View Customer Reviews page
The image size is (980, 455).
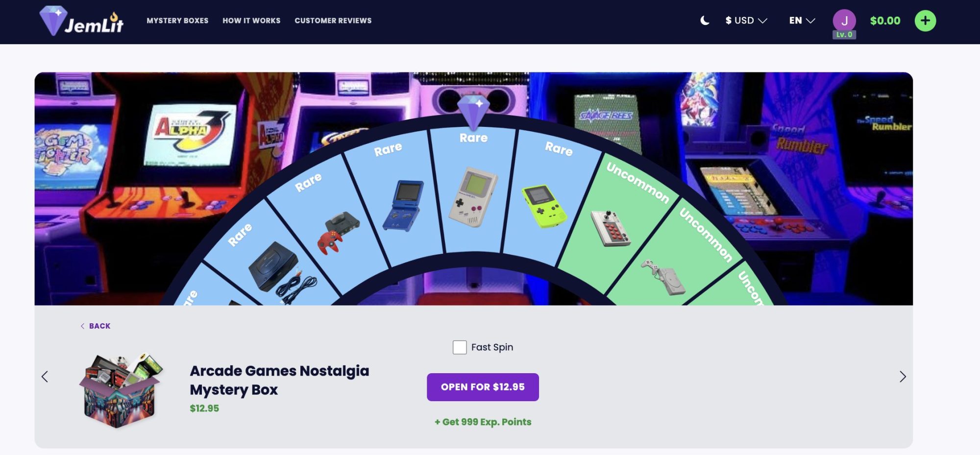point(333,21)
